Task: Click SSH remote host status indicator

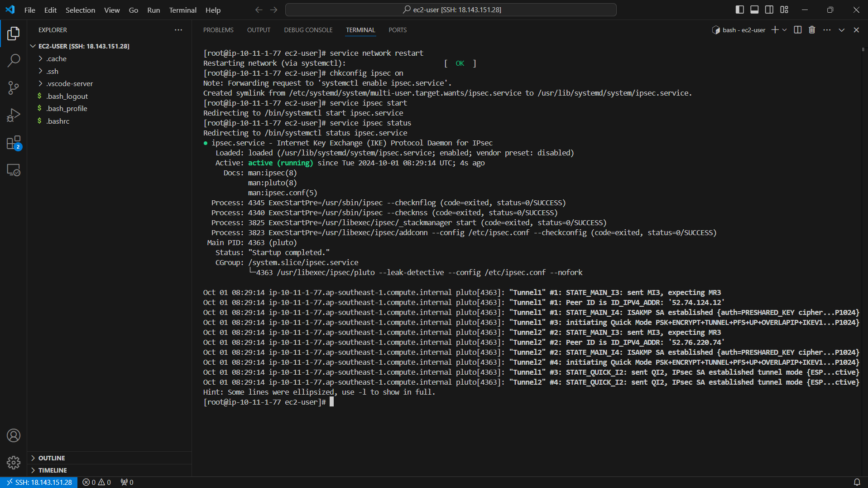Action: 39,482
